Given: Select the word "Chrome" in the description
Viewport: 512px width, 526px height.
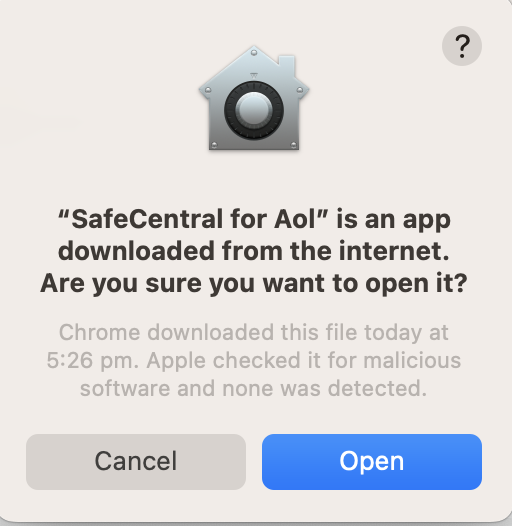Looking at the screenshot, I should (100, 332).
